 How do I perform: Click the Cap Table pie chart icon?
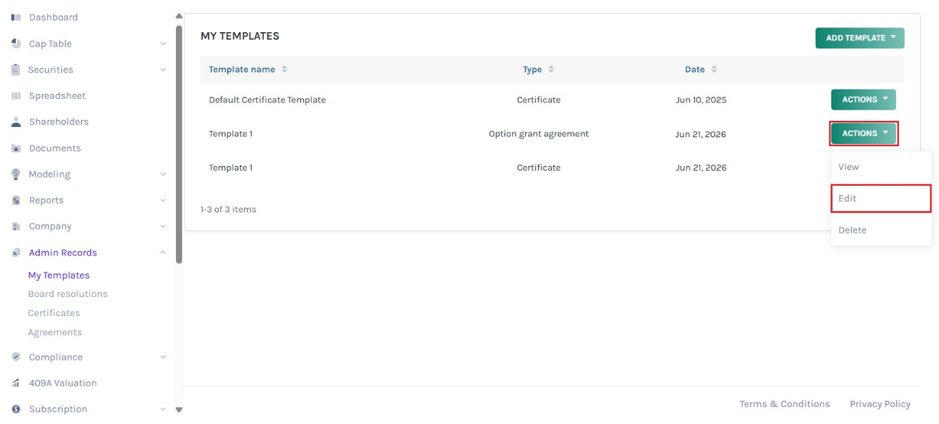16,44
